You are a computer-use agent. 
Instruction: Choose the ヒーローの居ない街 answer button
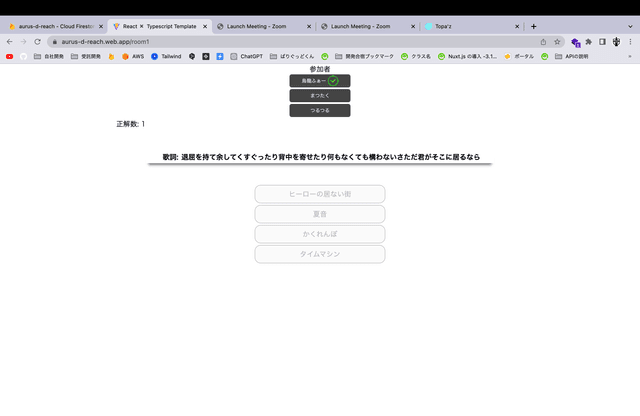pyautogui.click(x=320, y=194)
